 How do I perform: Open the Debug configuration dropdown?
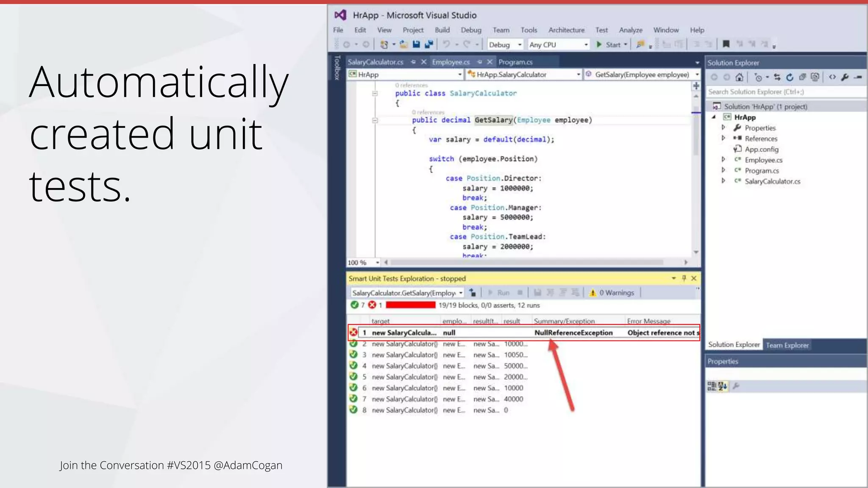[506, 44]
